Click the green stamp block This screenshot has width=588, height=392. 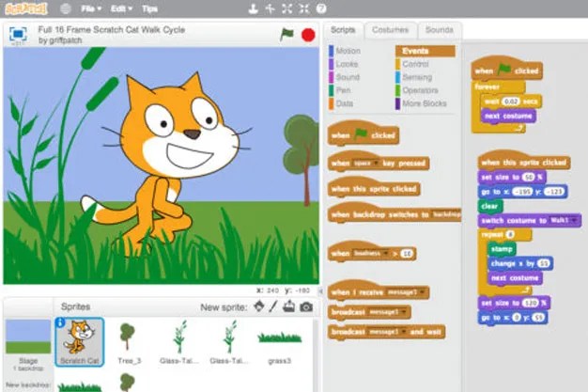pos(502,249)
